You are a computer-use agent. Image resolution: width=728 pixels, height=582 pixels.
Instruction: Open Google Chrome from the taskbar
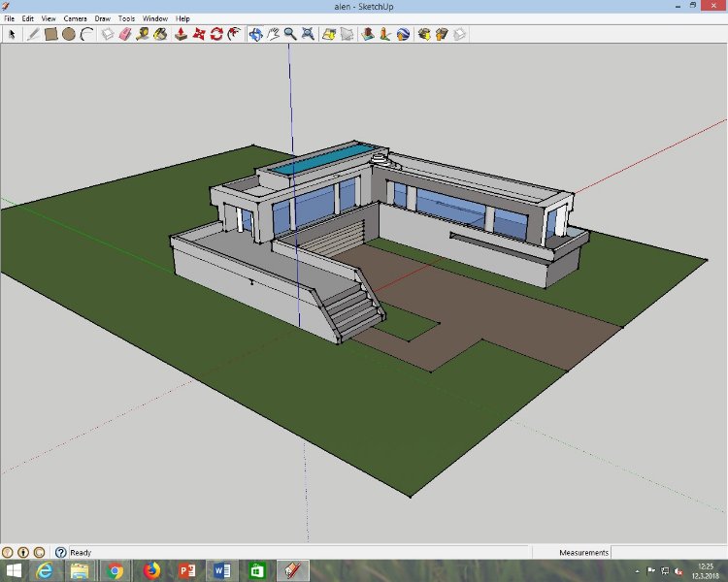(116, 570)
